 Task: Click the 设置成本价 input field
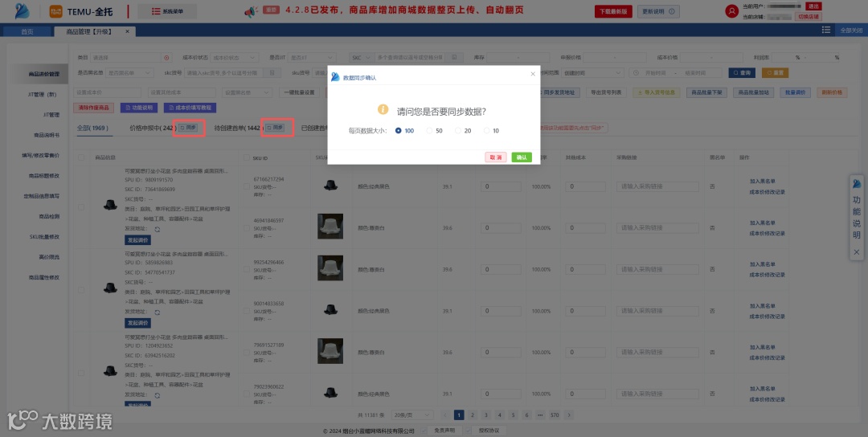pyautogui.click(x=108, y=92)
